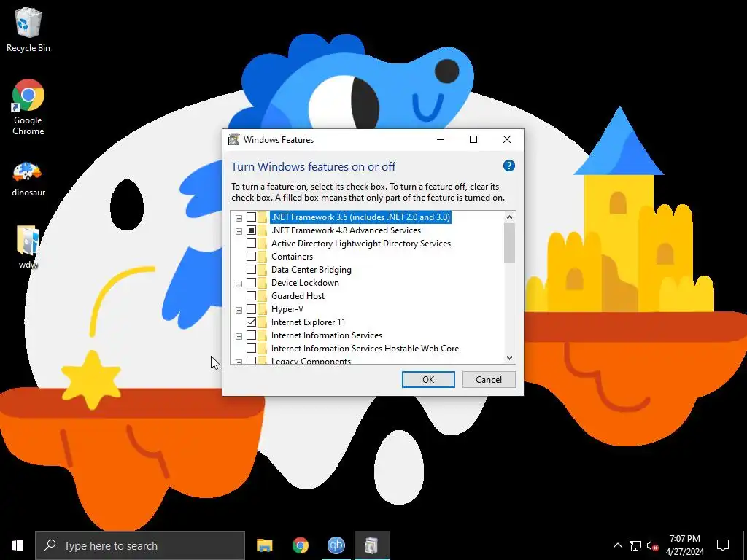Click the folder icon beside Hyper-V
The height and width of the screenshot is (560, 747).
pyautogui.click(x=263, y=308)
